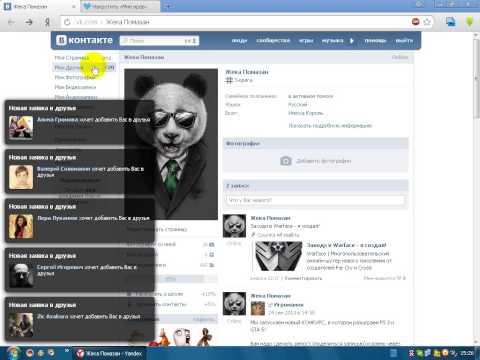Open panda avatar of the Warface post
Screen dimensions: 480x360
click(234, 226)
